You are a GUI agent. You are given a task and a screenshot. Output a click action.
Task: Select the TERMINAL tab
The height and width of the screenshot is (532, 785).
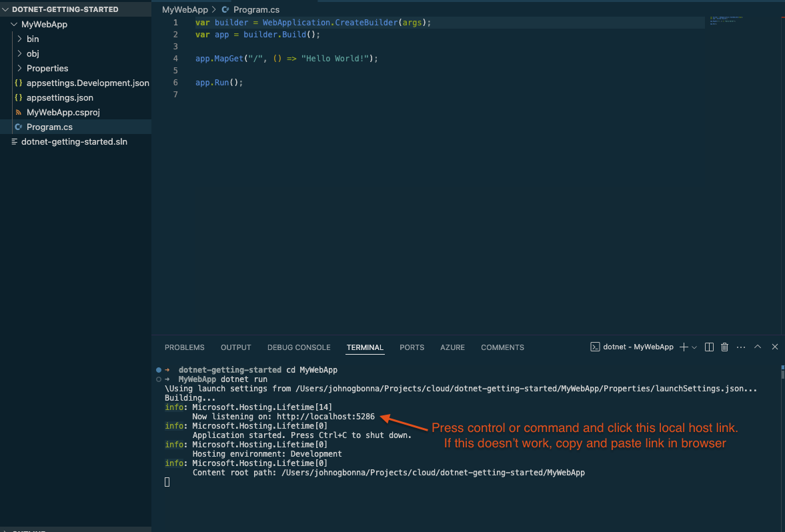(365, 347)
